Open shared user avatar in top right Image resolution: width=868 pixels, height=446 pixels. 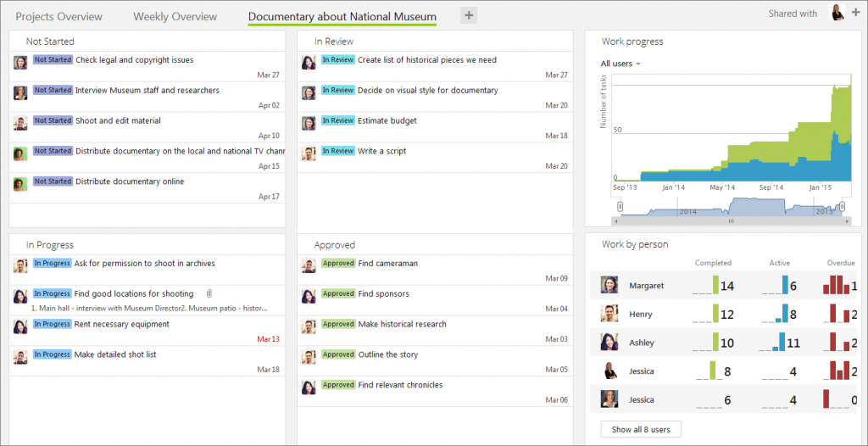coord(837,13)
